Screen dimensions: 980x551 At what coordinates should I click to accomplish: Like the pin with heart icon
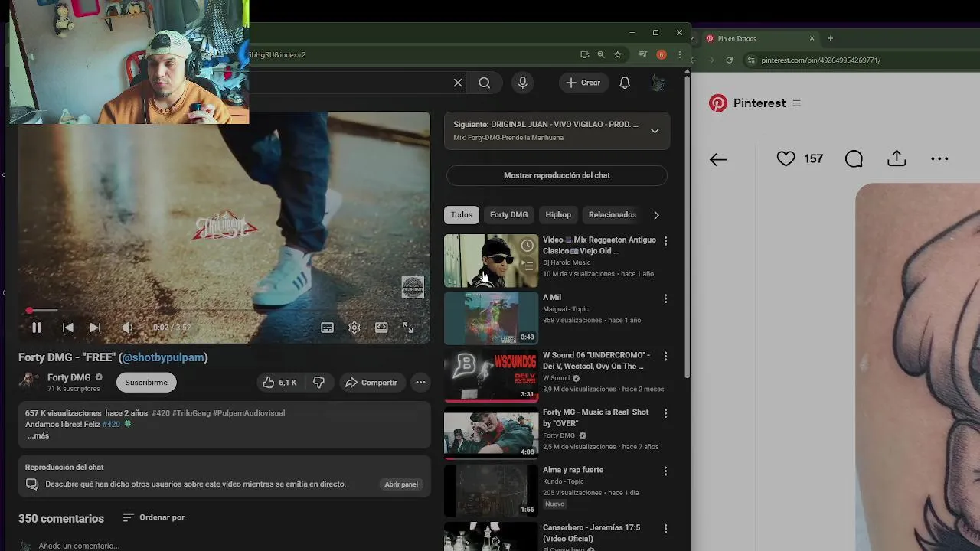[x=786, y=158]
